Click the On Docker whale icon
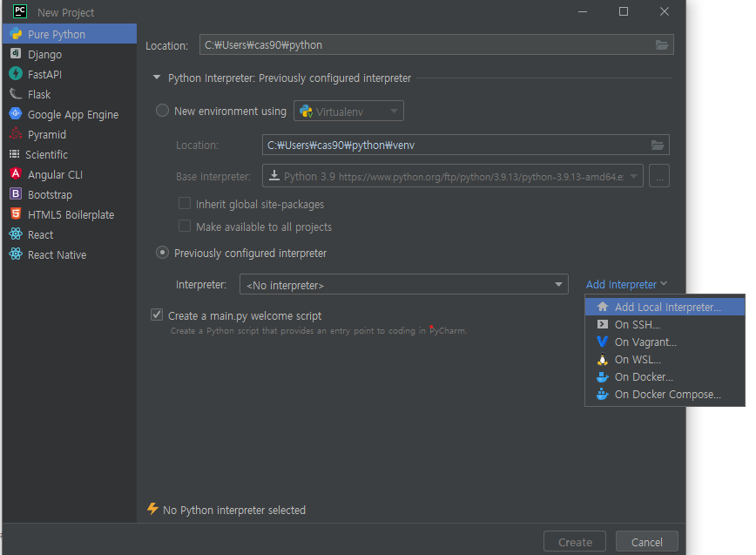Screen dimensions: 756x555 602,376
